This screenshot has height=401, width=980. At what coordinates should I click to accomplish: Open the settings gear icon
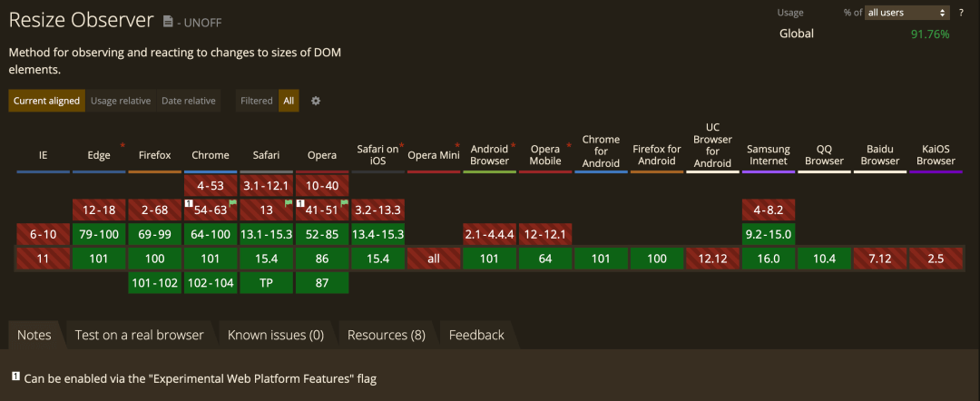point(316,101)
